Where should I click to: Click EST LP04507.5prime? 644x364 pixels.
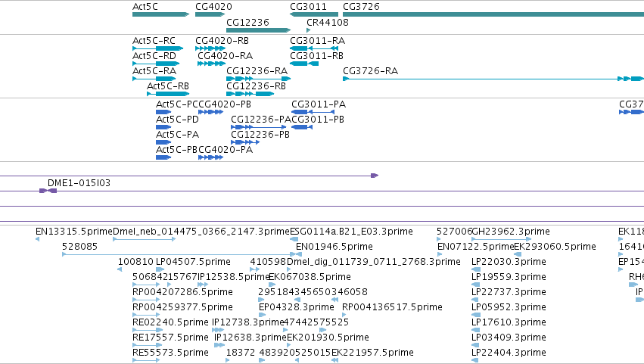click(194, 262)
